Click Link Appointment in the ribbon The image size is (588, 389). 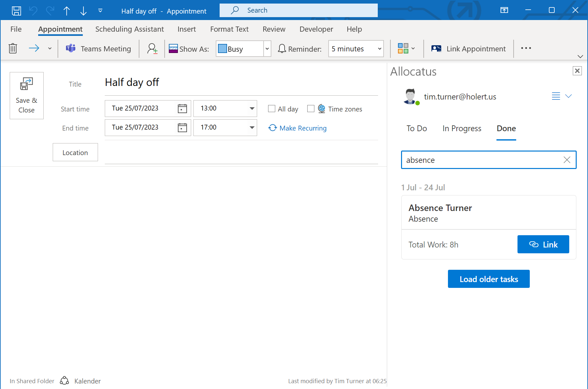[x=468, y=49]
